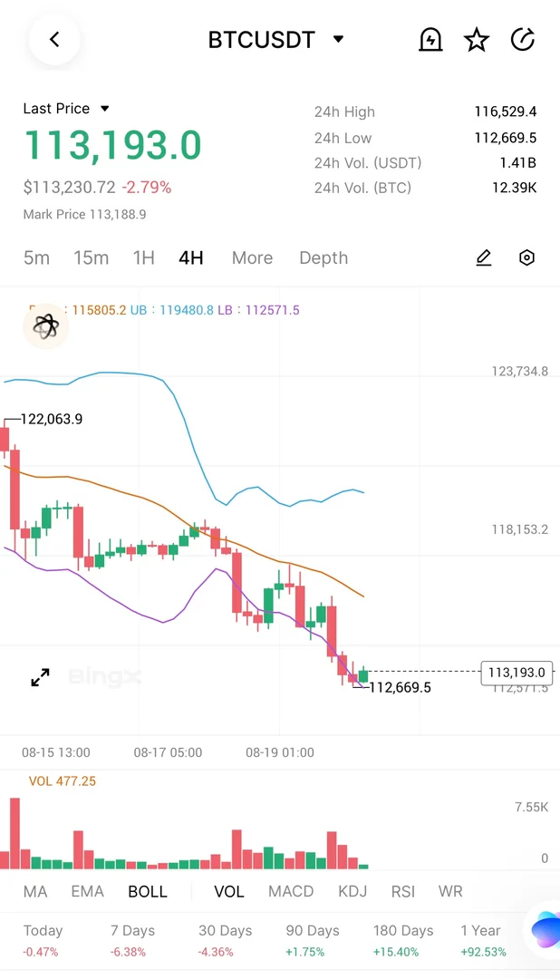Tap the share icon in header

point(523,40)
